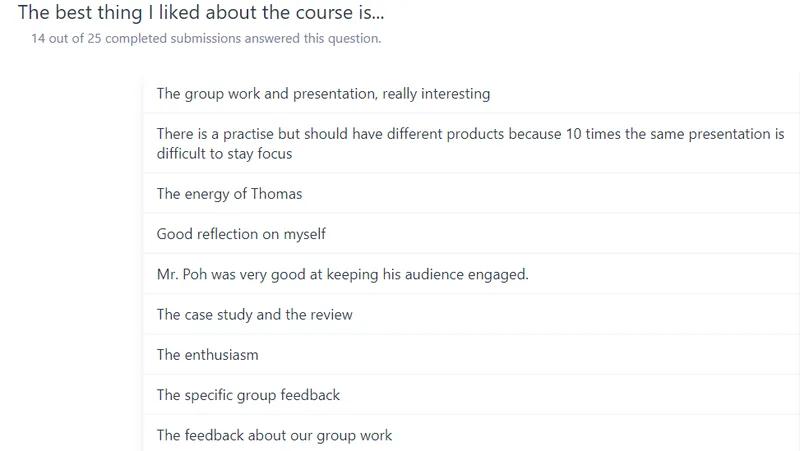Click the word 'Thomas' in the energy response
This screenshot has width=800, height=451.
(277, 194)
